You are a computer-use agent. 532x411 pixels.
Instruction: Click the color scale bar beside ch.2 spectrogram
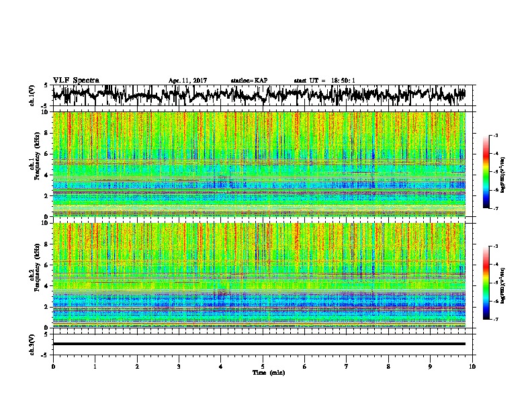coord(486,283)
